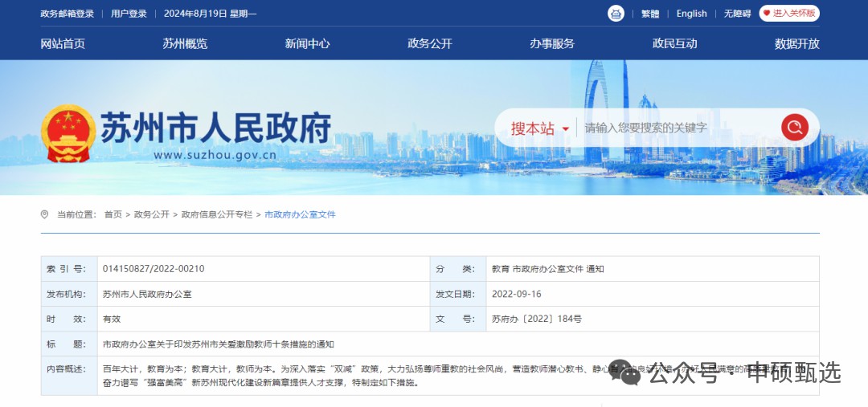Screen dimensions: 868x407
Task: Click the national emblem logo
Action: pyautogui.click(x=68, y=133)
